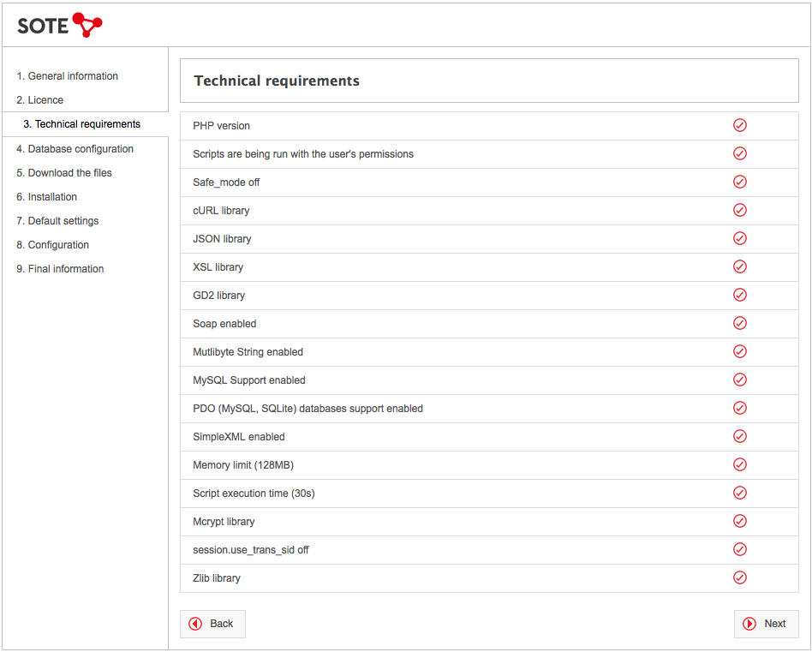Click the MySQL Support enabled label

pos(249,380)
